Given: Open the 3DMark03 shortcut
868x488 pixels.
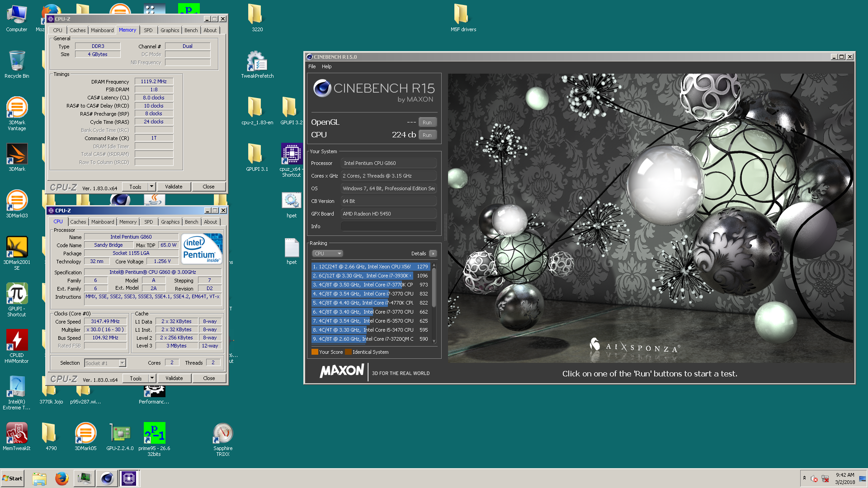Looking at the screenshot, I should coord(17,204).
